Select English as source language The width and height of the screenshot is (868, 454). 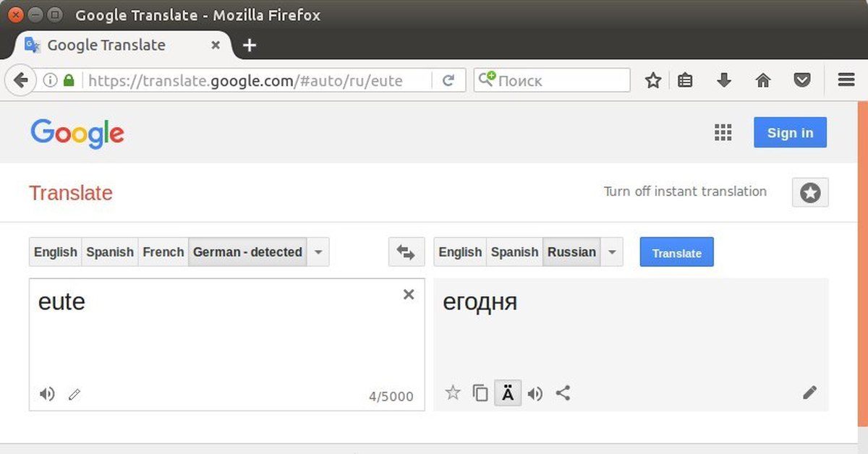point(56,252)
